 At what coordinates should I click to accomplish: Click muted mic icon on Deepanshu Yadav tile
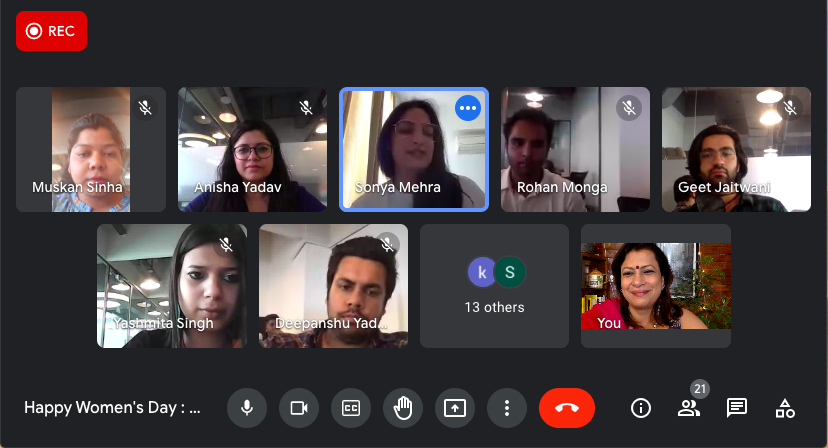tap(388, 244)
